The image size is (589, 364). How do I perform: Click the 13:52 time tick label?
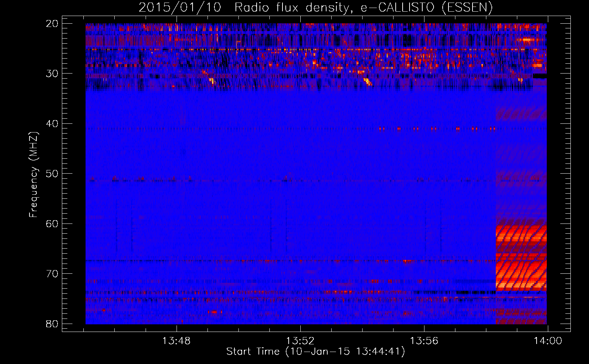coord(300,341)
